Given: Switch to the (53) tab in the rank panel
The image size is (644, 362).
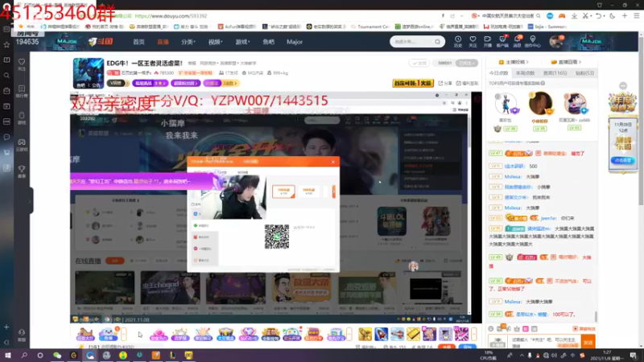Looking at the screenshot, I should (584, 73).
